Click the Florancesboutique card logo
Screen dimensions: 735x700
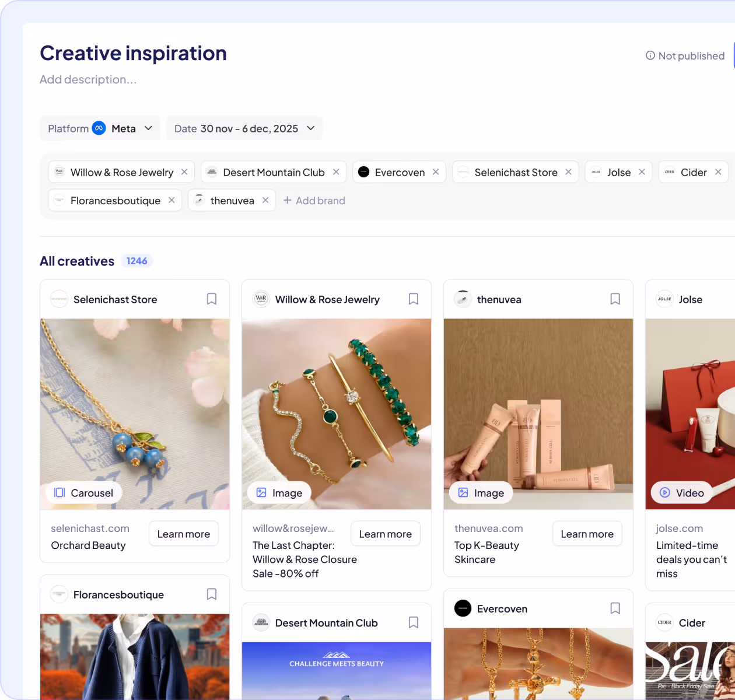(x=60, y=594)
